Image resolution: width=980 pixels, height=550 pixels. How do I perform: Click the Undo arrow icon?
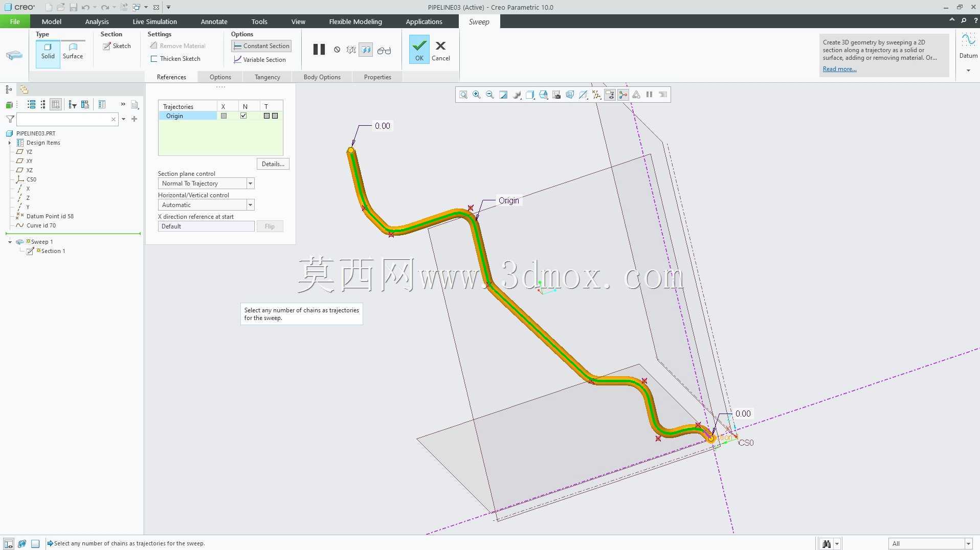point(85,7)
